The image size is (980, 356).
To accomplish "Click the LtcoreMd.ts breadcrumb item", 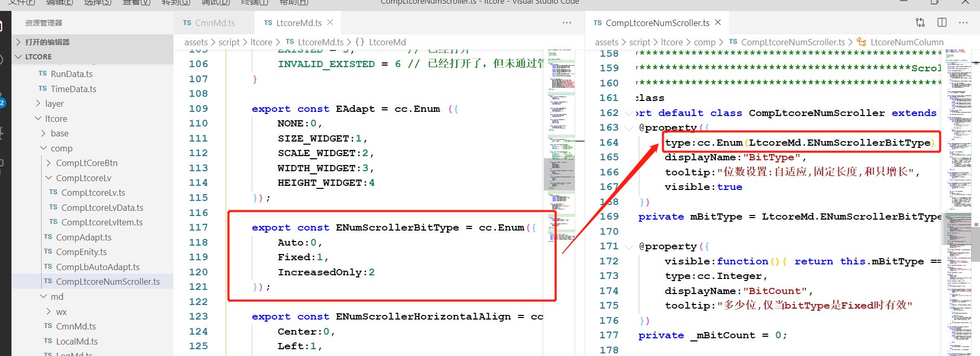I will point(320,42).
